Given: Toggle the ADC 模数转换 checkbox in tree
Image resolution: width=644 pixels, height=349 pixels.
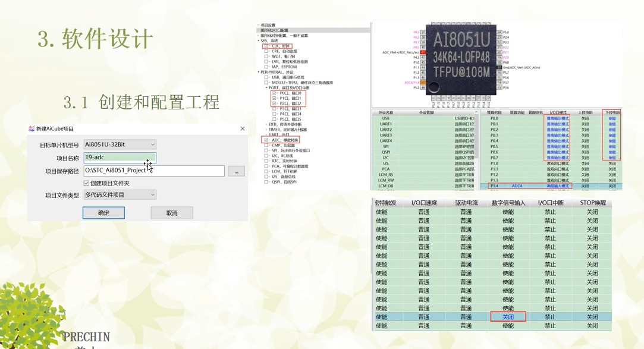Looking at the screenshot, I should point(267,140).
